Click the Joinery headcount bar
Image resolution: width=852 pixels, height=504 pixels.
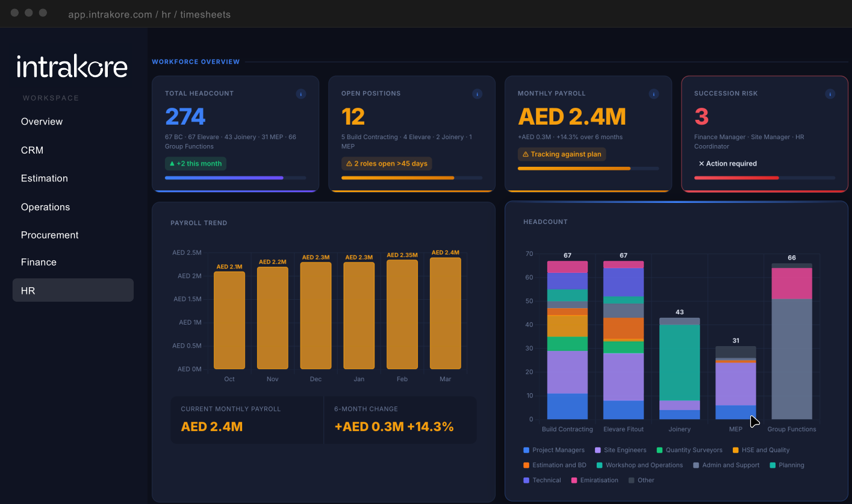click(x=680, y=369)
